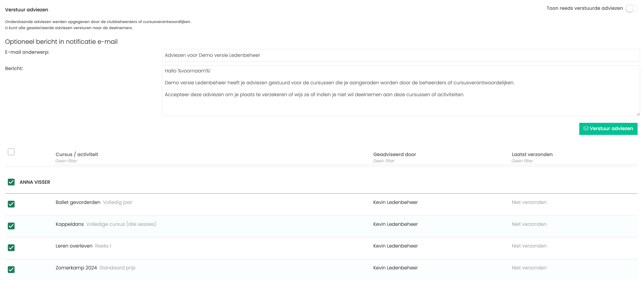
Task: Click inside the Bericht text area
Action: pyautogui.click(x=401, y=91)
